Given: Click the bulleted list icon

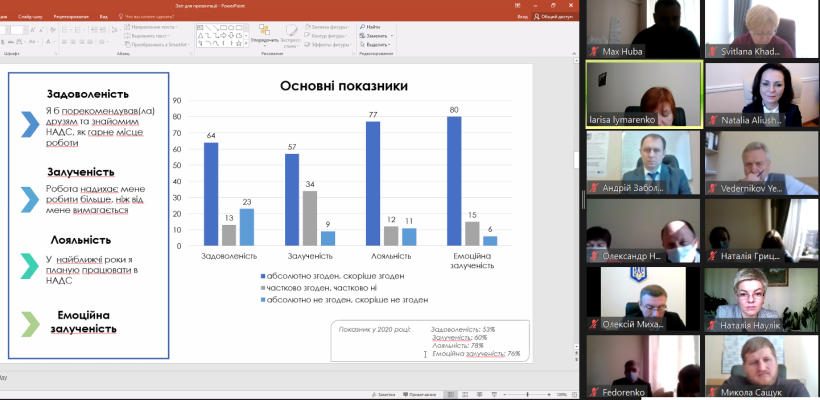Looking at the screenshot, I should [64, 30].
